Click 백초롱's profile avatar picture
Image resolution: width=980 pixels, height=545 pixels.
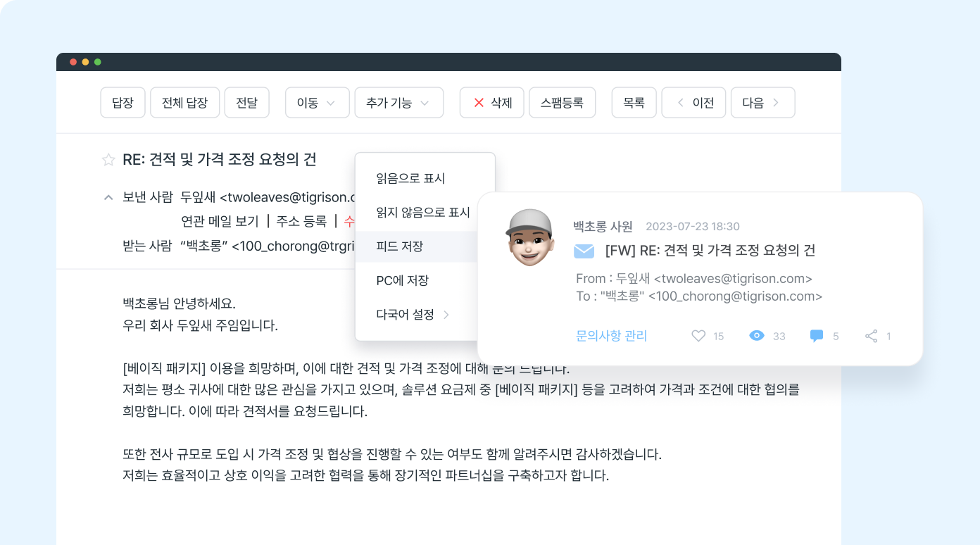[x=529, y=237]
